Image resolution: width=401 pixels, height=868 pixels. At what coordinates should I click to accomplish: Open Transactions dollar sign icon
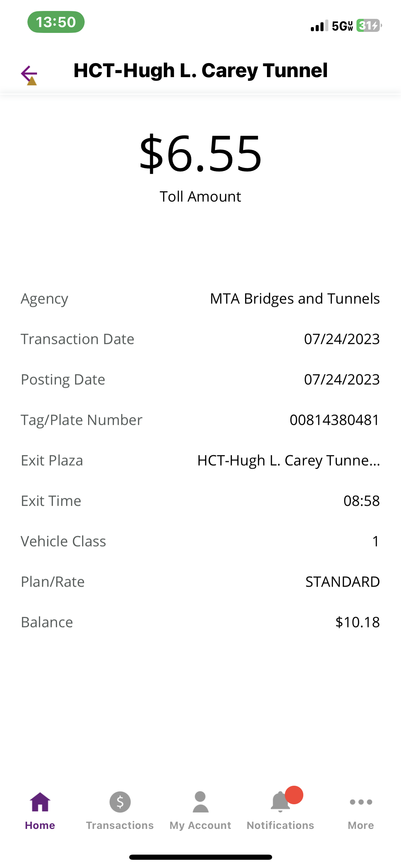[x=120, y=802]
